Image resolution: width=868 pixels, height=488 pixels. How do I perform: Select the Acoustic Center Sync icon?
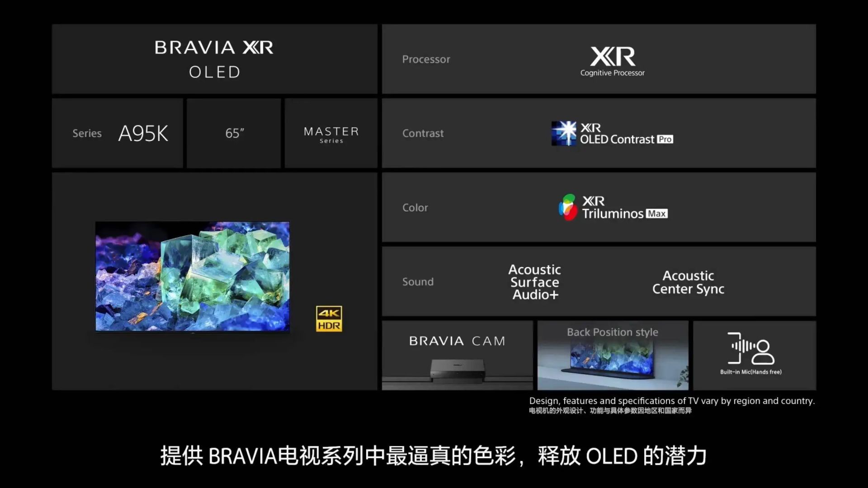click(689, 282)
